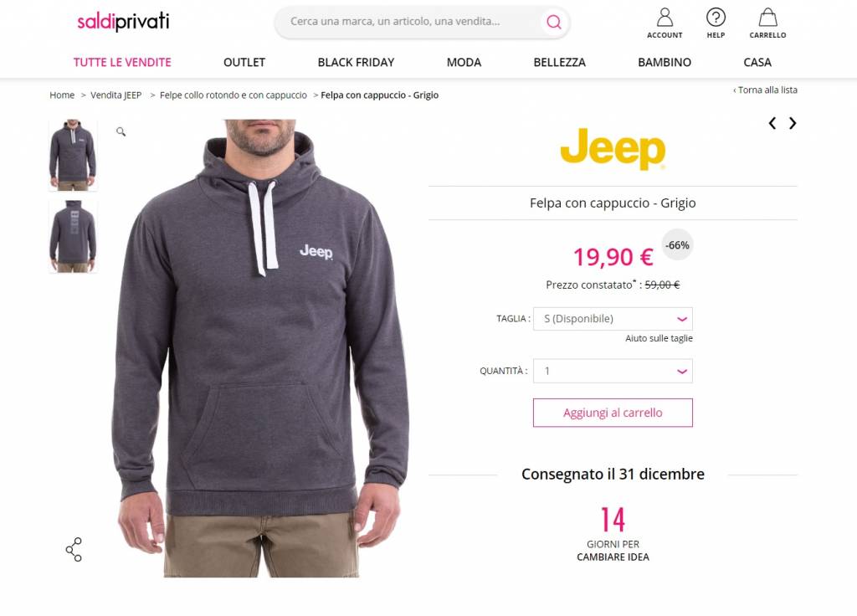Expand the Taglia size dropdown
The height and width of the screenshot is (616, 857).
click(x=613, y=319)
